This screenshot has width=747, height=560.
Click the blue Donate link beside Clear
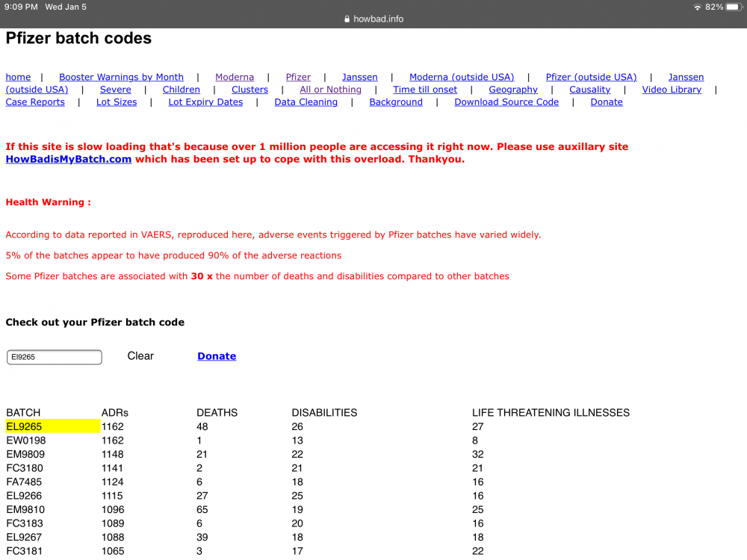click(217, 356)
